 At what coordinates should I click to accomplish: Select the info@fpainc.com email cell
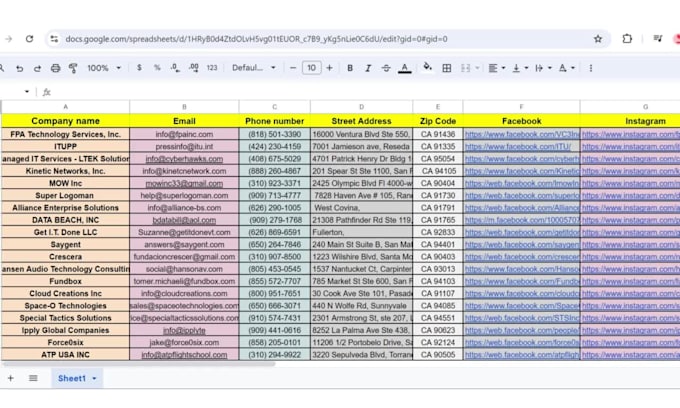(x=184, y=134)
